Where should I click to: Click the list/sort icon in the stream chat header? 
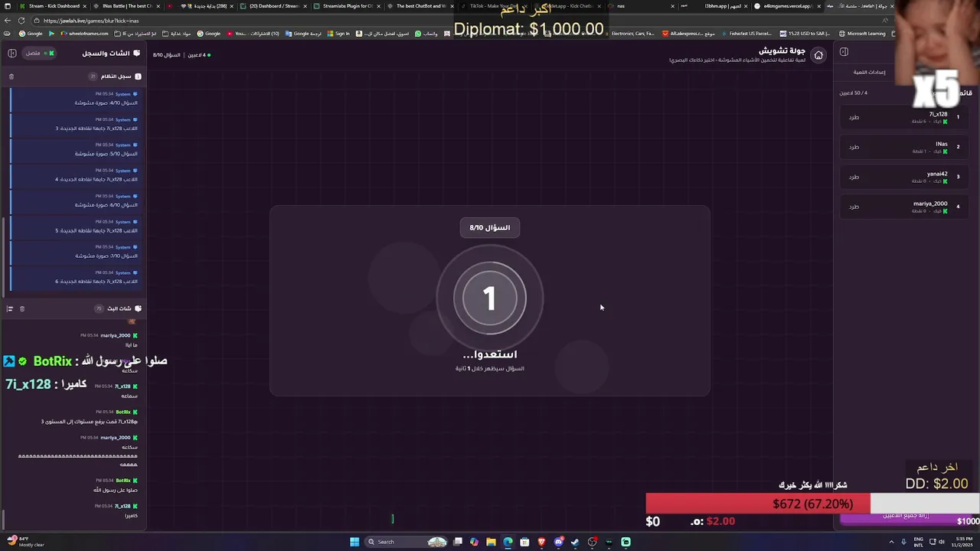click(x=10, y=308)
